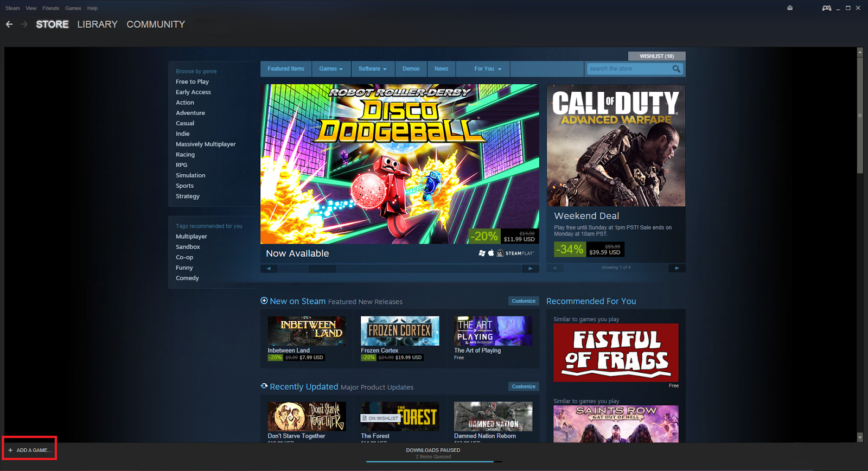The height and width of the screenshot is (471, 868).
Task: Click the SteamPlay platform icon
Action: point(514,253)
